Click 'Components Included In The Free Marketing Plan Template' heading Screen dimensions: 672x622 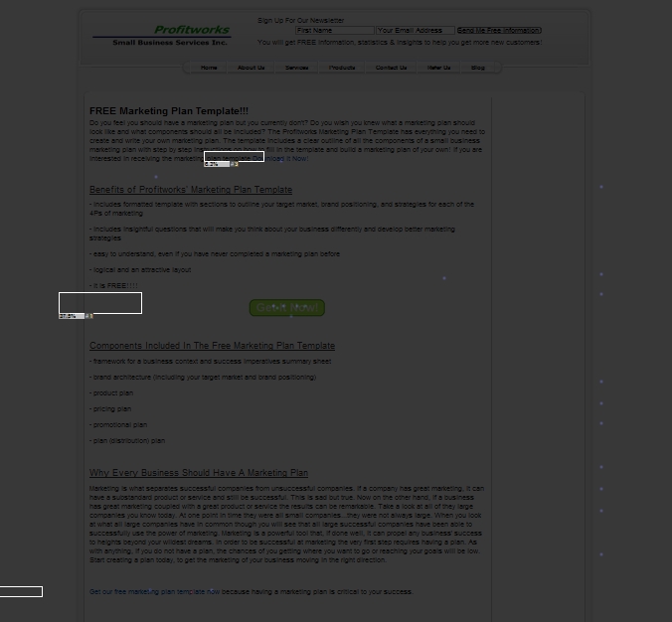[212, 345]
